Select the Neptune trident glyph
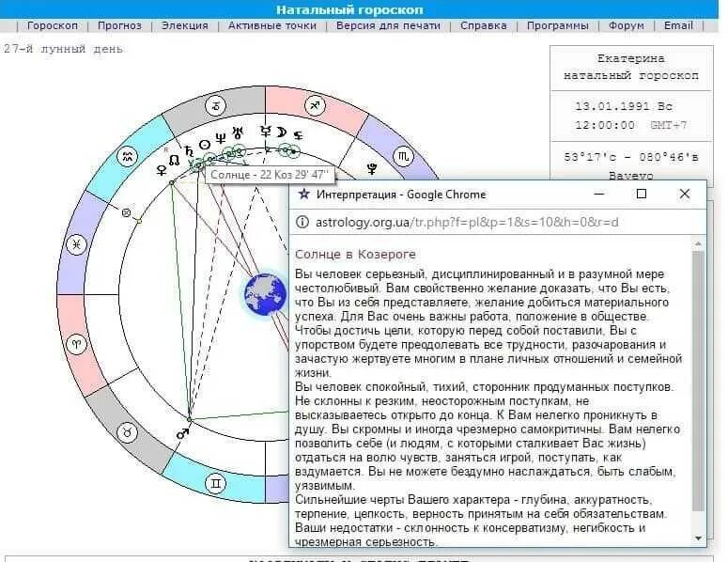The image size is (728, 562). [221, 137]
